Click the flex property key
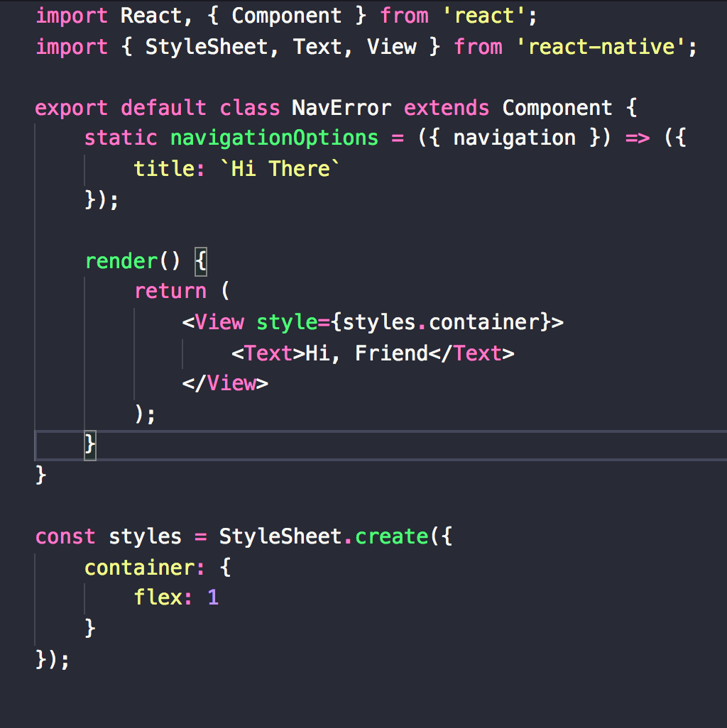The image size is (727, 728). [x=157, y=597]
